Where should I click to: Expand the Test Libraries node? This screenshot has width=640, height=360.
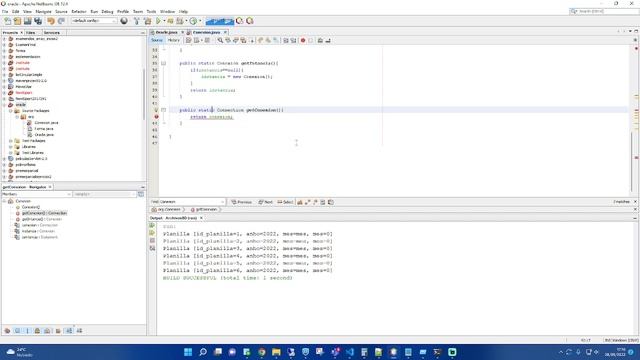[11, 153]
